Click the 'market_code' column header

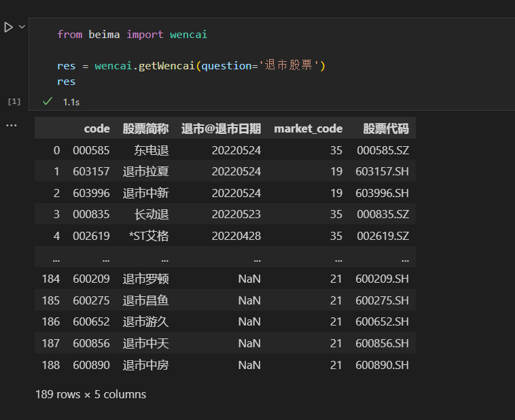(x=308, y=128)
